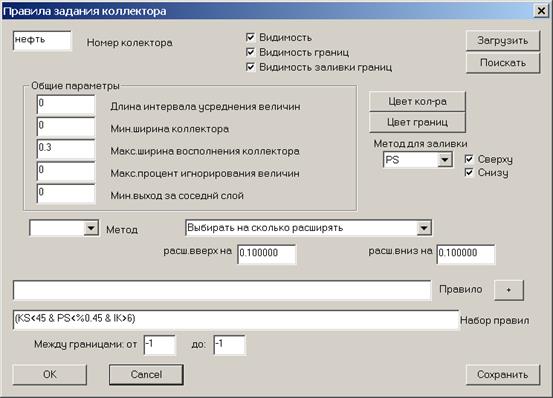Open Цвет границ color picker

pos(417,122)
